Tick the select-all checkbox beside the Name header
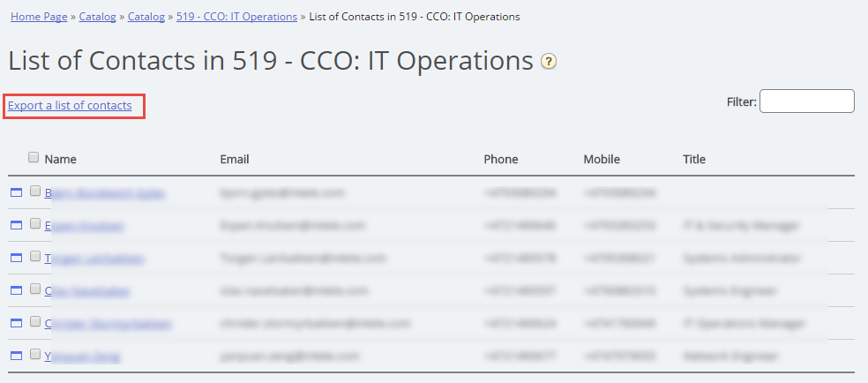 click(x=34, y=157)
